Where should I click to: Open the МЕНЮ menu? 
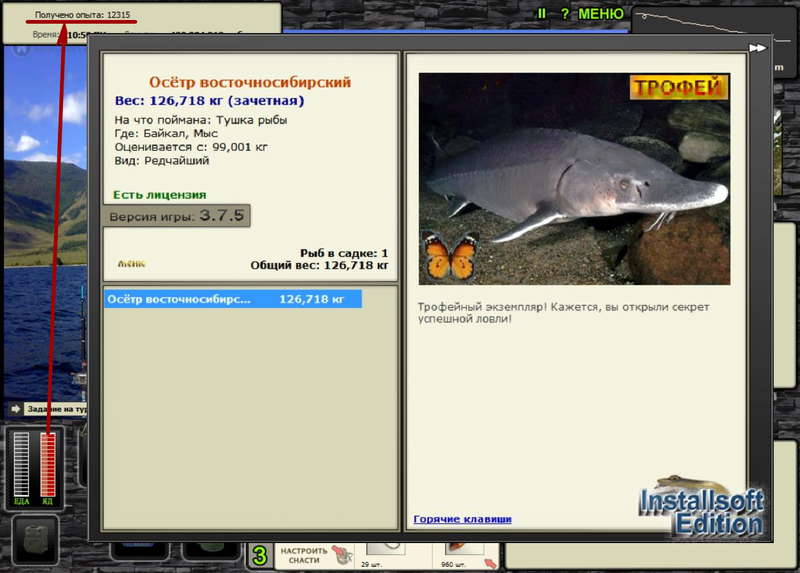click(x=601, y=14)
